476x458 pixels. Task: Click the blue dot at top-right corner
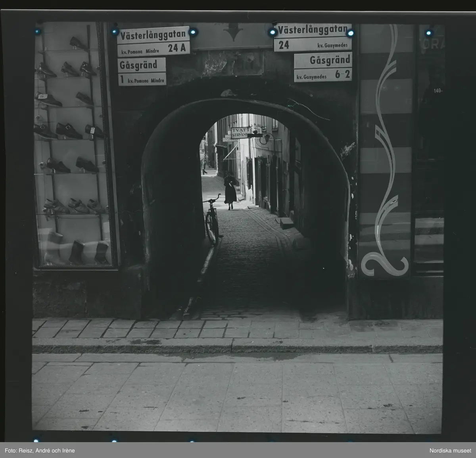[428, 33]
